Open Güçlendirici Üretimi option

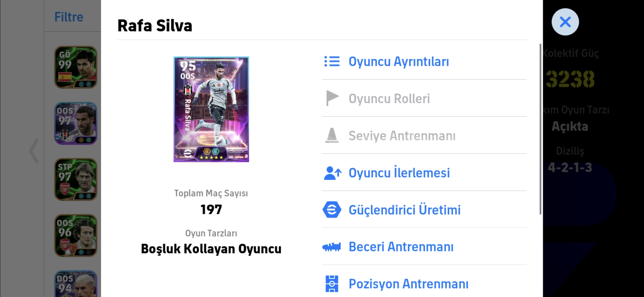[405, 210]
